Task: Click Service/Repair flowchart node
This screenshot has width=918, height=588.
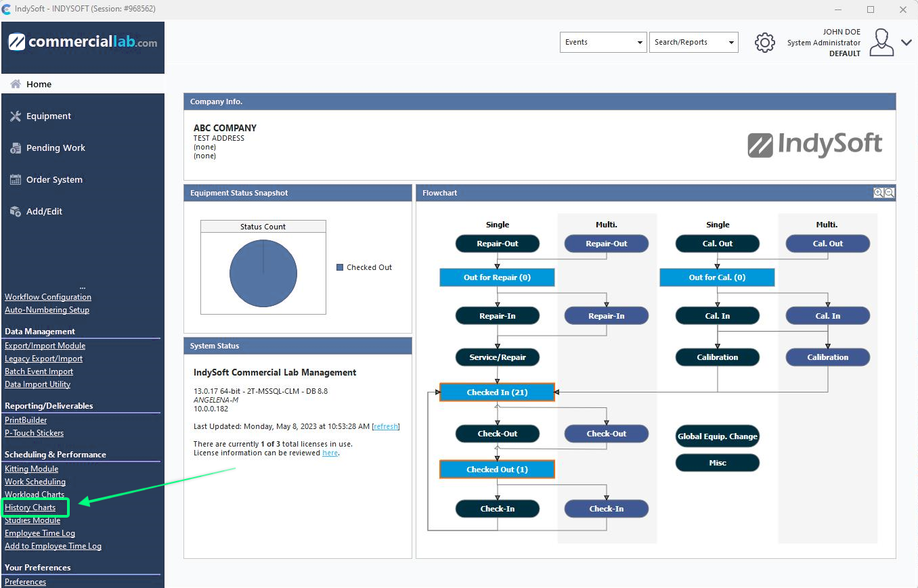Action: (498, 357)
